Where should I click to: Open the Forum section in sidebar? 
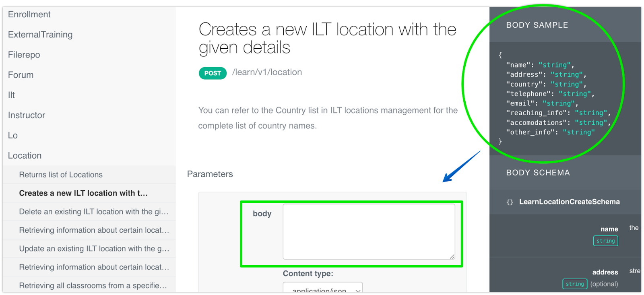pyautogui.click(x=21, y=75)
